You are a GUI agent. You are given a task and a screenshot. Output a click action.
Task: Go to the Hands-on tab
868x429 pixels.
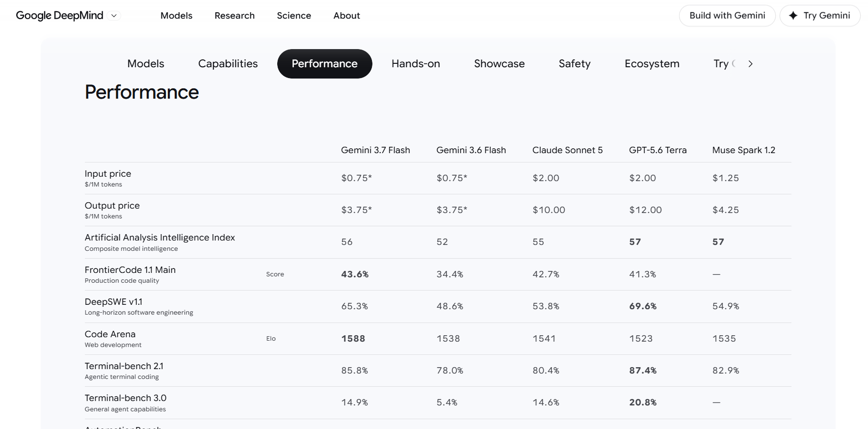pyautogui.click(x=416, y=64)
